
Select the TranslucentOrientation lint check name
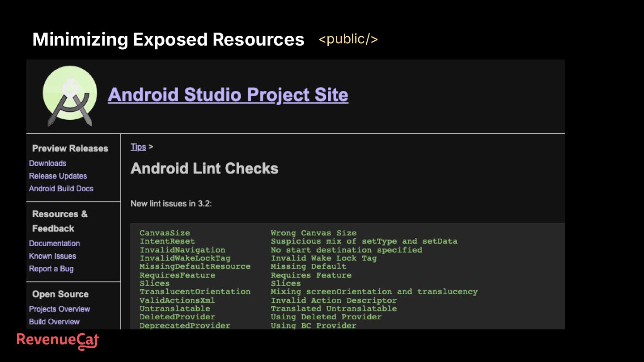coord(195,292)
